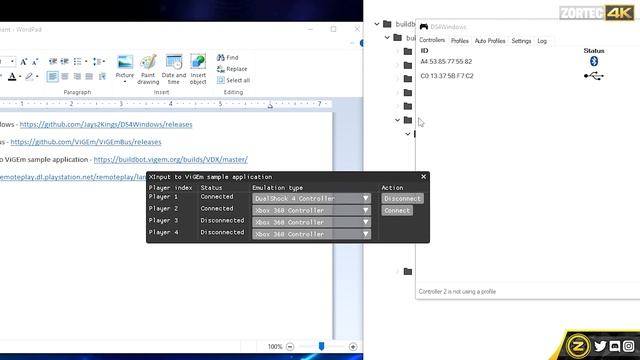Open the bullet list style dropdown arrow
The height and width of the screenshot is (360, 640).
coord(86,62)
